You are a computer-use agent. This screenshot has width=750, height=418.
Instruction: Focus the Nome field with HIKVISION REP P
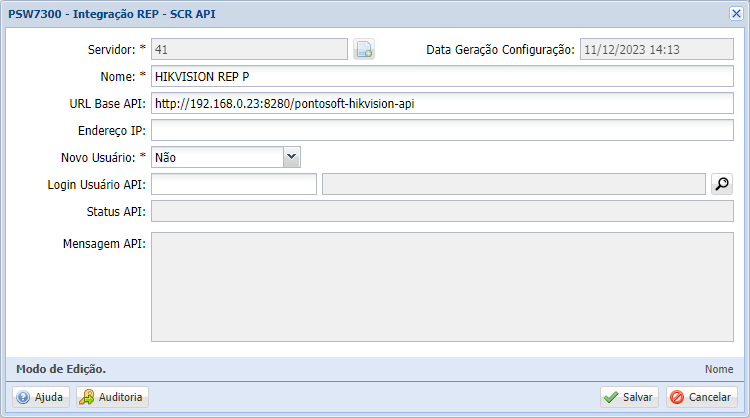(x=442, y=77)
